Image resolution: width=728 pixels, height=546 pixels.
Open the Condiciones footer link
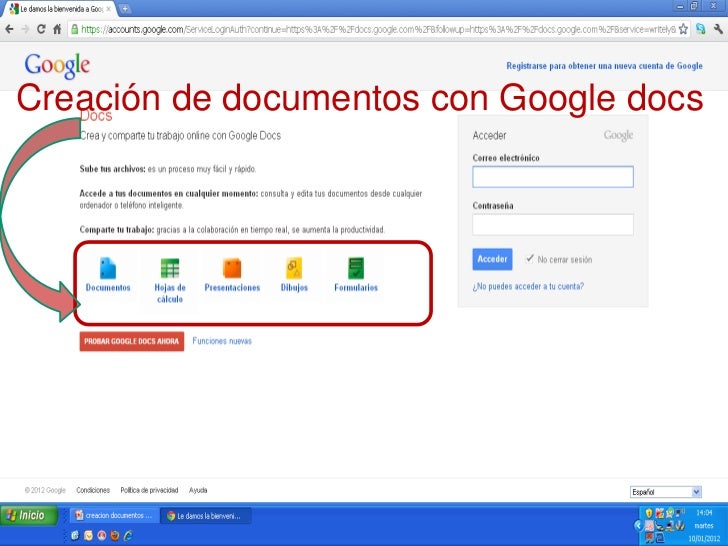click(x=93, y=490)
